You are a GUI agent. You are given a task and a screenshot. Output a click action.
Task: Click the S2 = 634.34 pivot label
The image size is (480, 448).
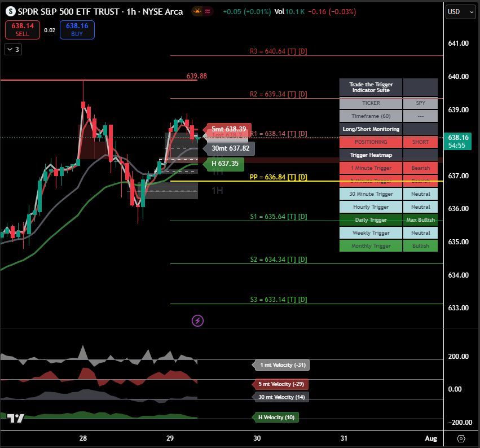(x=278, y=260)
